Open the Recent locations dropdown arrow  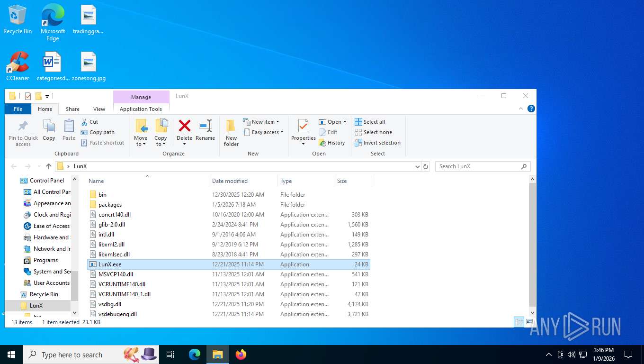tap(38, 167)
